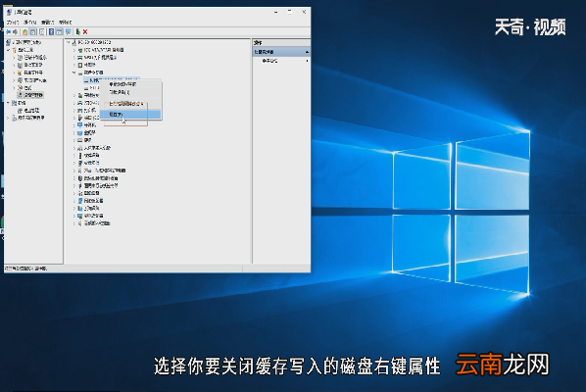Maximize the Computer Management window
Image resolution: width=586 pixels, height=392 pixels.
[x=290, y=12]
